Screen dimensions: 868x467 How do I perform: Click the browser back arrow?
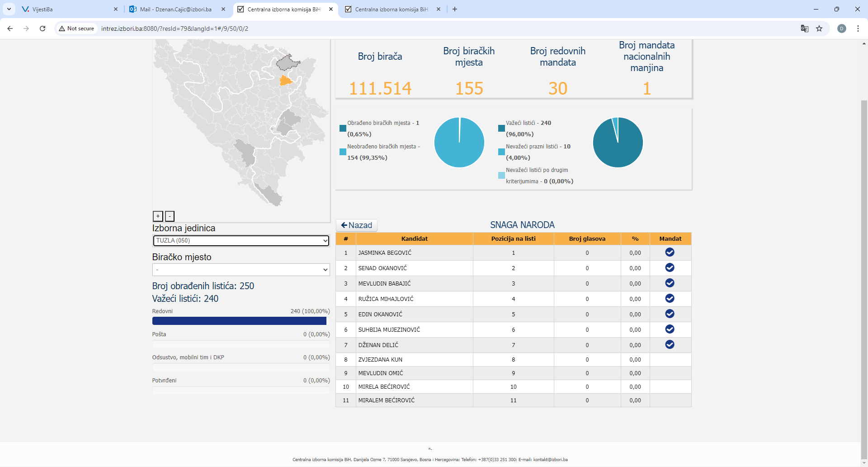[10, 29]
